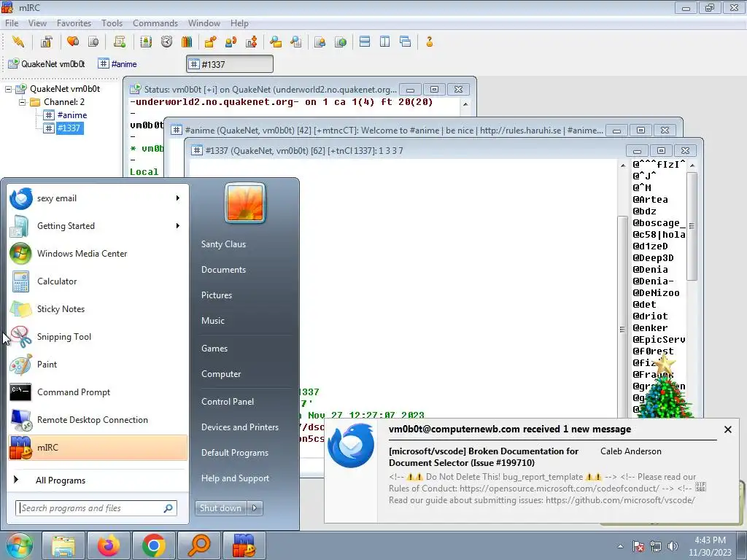Collapse the Channel: 2 folder node
Screen dimensions: 747x560
[x=22, y=102]
